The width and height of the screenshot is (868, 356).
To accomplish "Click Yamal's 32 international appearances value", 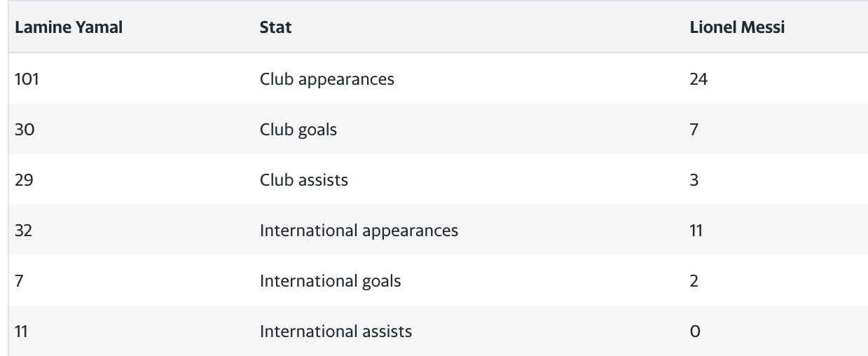I will coord(25,231).
